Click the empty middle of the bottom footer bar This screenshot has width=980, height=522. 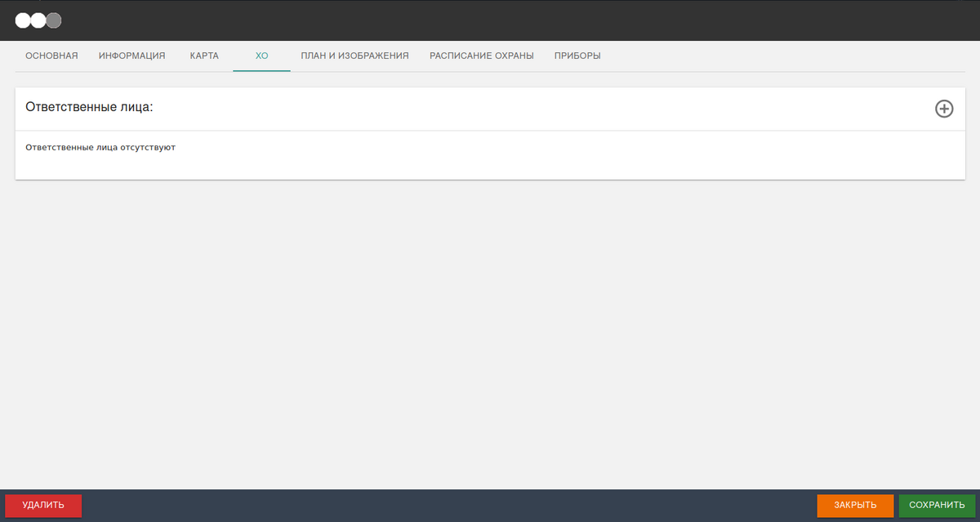449,505
